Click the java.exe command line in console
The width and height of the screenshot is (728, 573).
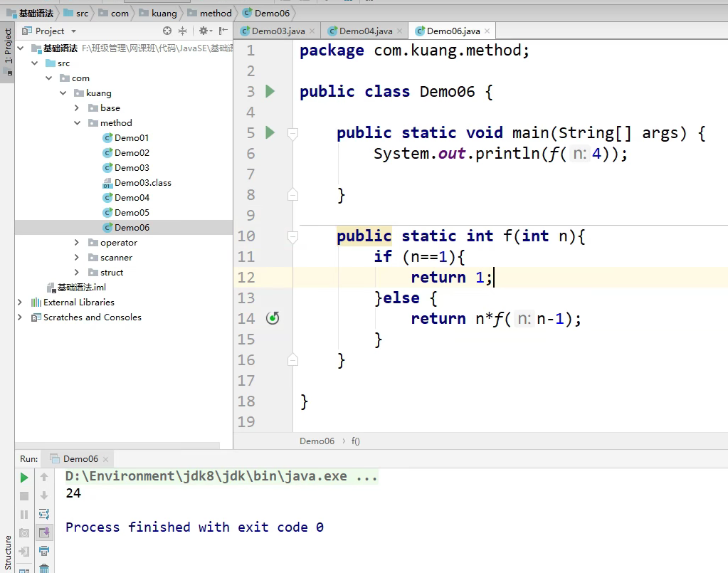coord(221,476)
